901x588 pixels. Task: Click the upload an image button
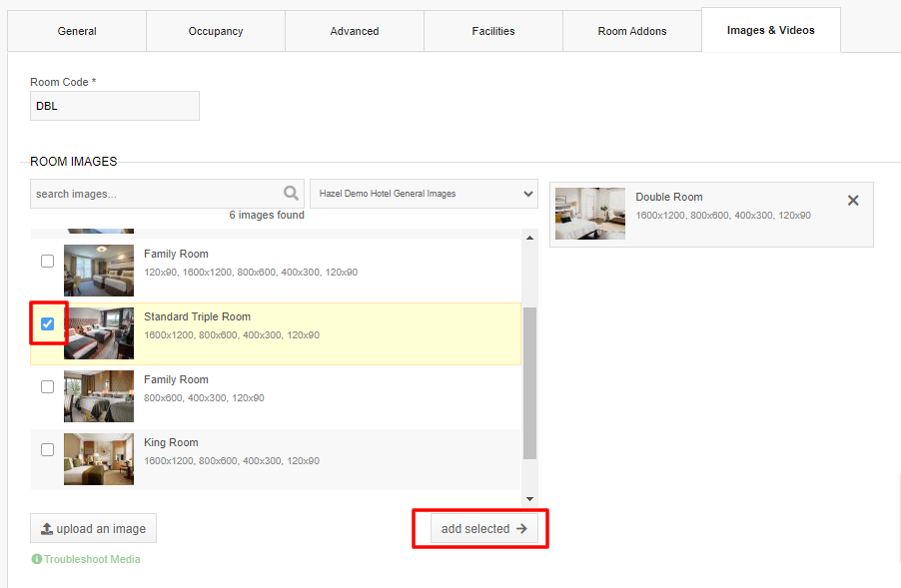click(x=93, y=528)
